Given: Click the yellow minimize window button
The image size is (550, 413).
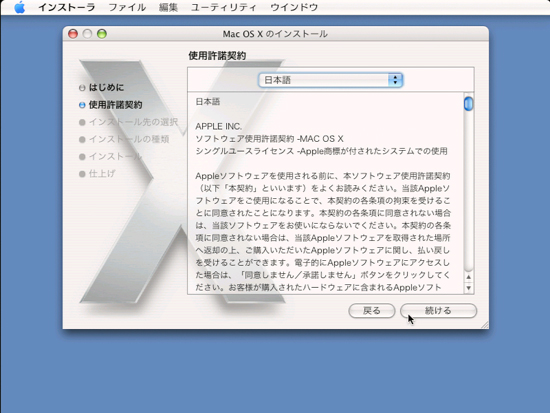Looking at the screenshot, I should point(87,34).
